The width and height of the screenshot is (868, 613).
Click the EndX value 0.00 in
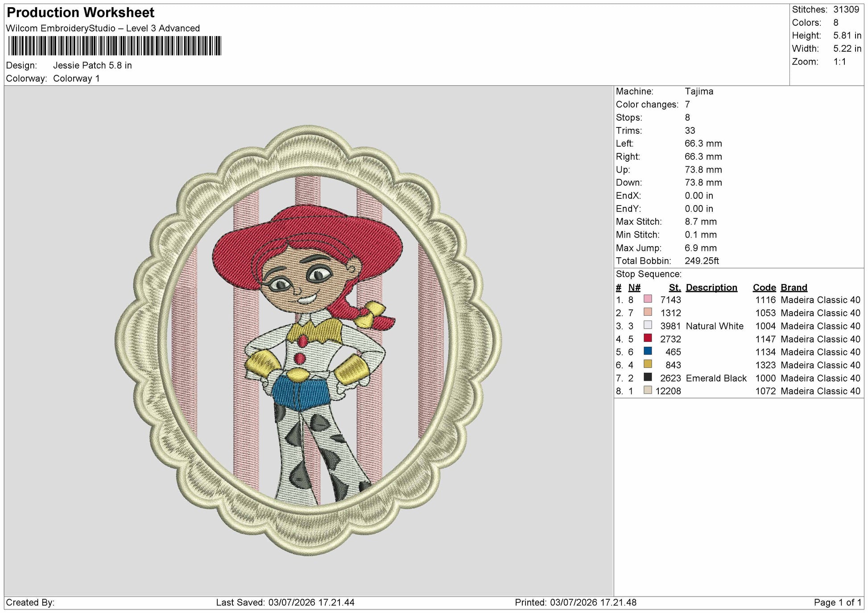pos(699,196)
